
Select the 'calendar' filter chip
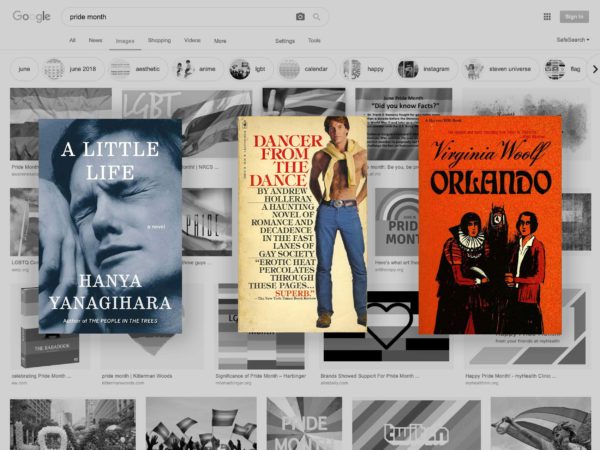coord(307,69)
